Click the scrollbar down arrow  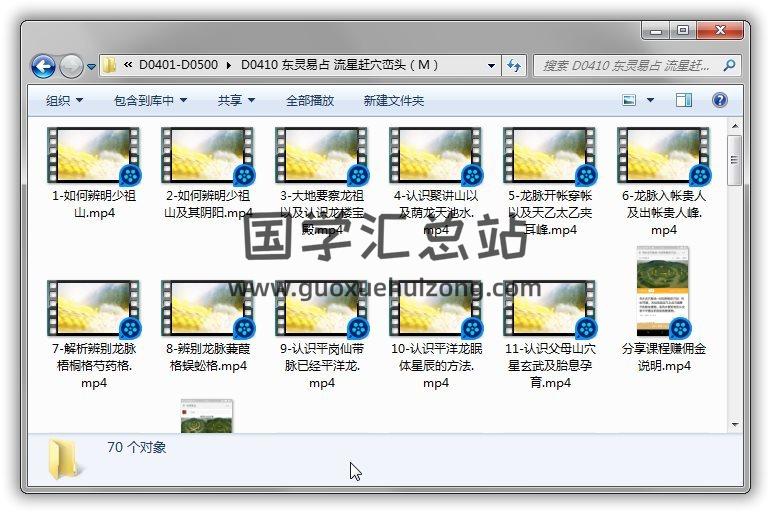click(735, 424)
